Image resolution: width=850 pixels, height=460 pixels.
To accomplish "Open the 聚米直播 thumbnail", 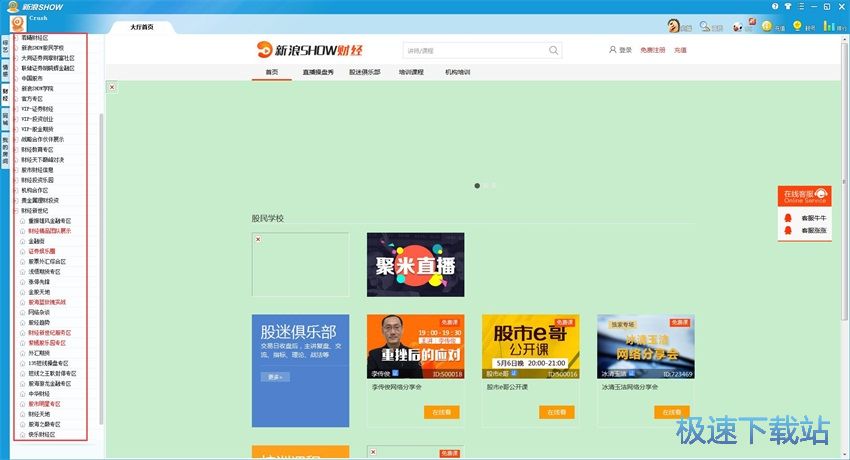I will pyautogui.click(x=415, y=265).
